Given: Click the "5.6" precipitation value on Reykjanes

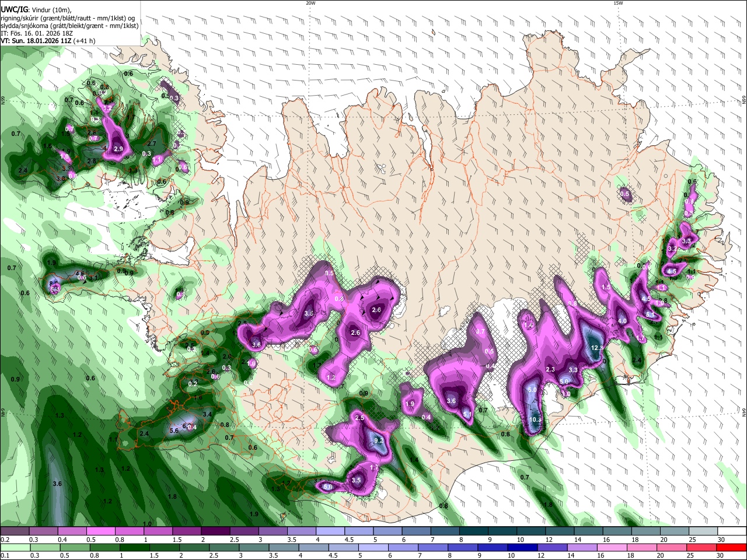Looking at the screenshot, I should click(173, 430).
